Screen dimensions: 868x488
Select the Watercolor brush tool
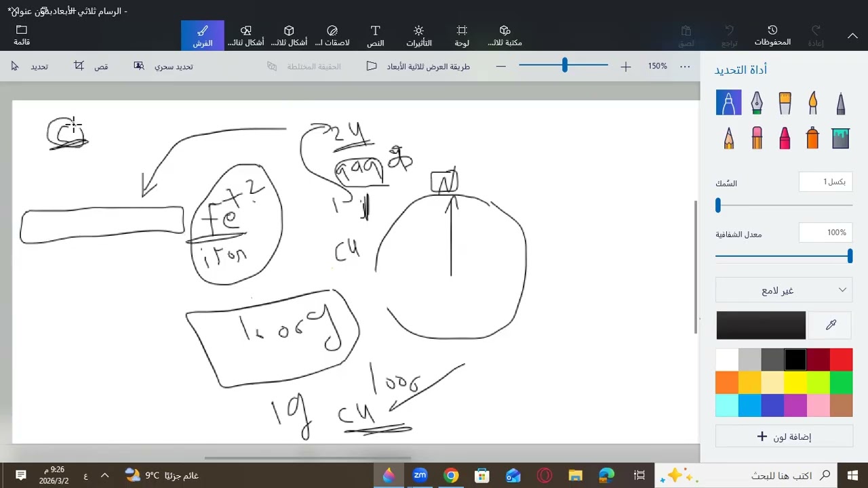point(812,102)
